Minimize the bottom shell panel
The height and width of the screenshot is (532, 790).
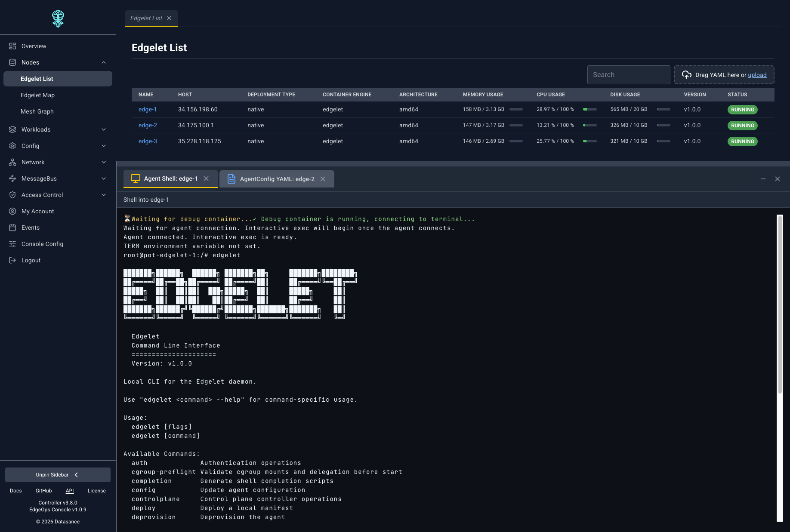pos(763,179)
